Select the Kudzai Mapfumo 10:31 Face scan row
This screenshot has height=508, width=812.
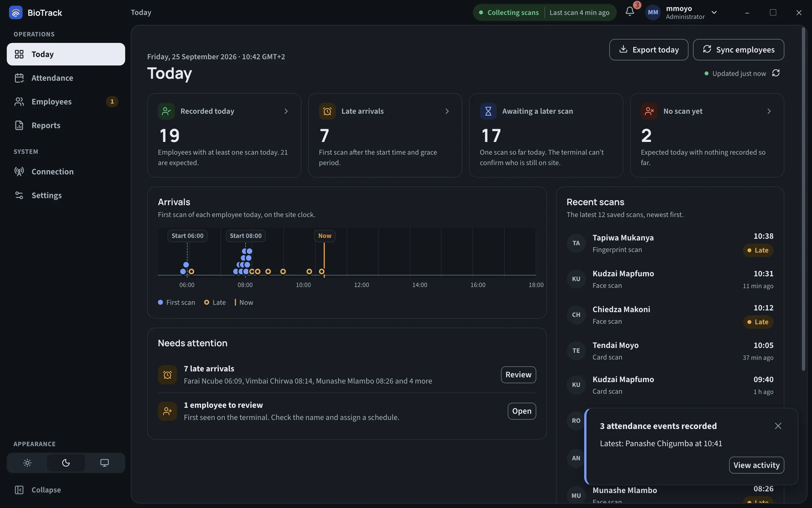pyautogui.click(x=670, y=279)
